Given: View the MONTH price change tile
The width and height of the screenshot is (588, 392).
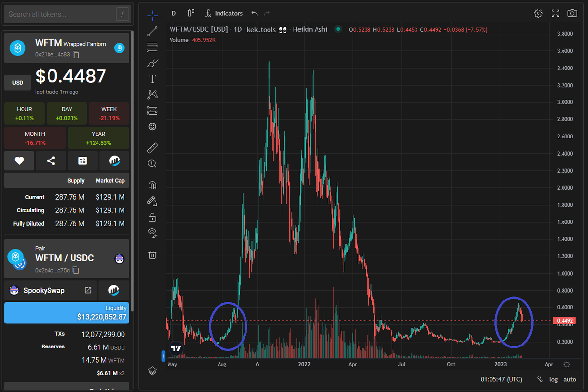Looking at the screenshot, I should coord(35,138).
